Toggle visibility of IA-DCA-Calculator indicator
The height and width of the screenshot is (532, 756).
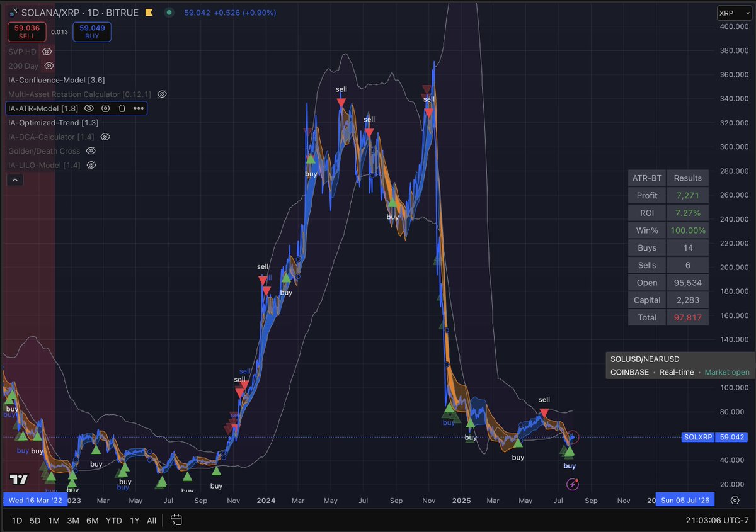[x=105, y=137]
